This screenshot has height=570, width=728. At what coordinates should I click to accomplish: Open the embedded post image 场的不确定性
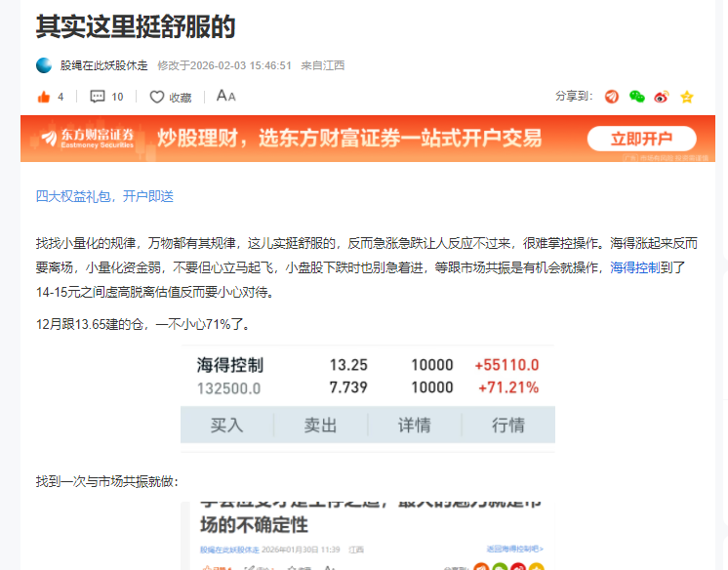(x=368, y=536)
